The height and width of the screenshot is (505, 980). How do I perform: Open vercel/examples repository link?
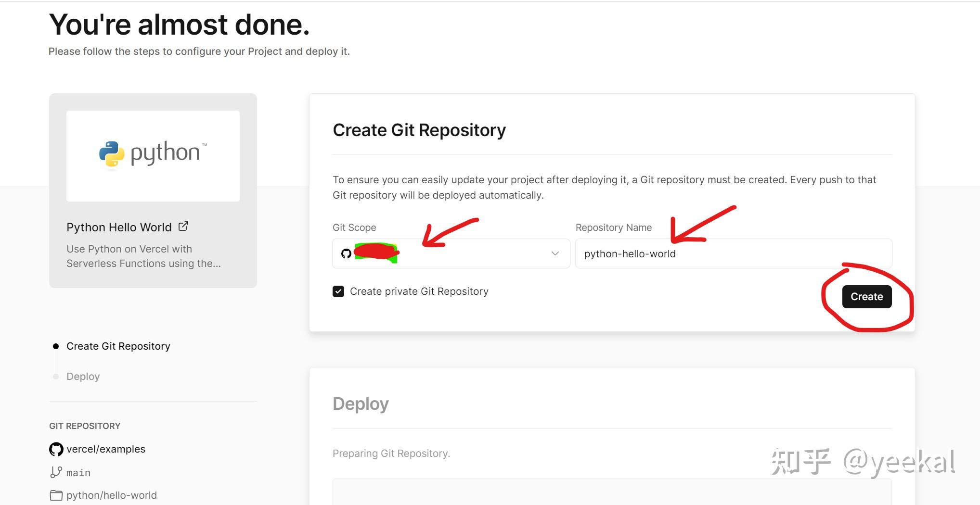(106, 449)
